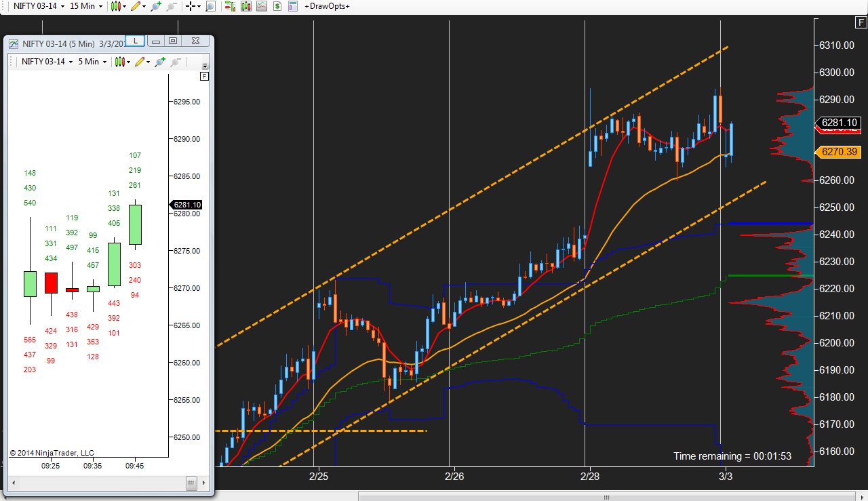The height and width of the screenshot is (501, 868).
Task: Click the L button on 5 Min window
Action: pos(136,41)
